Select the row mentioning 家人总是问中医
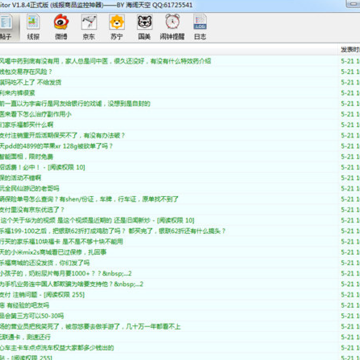This screenshot has height=360, width=360. point(180,61)
